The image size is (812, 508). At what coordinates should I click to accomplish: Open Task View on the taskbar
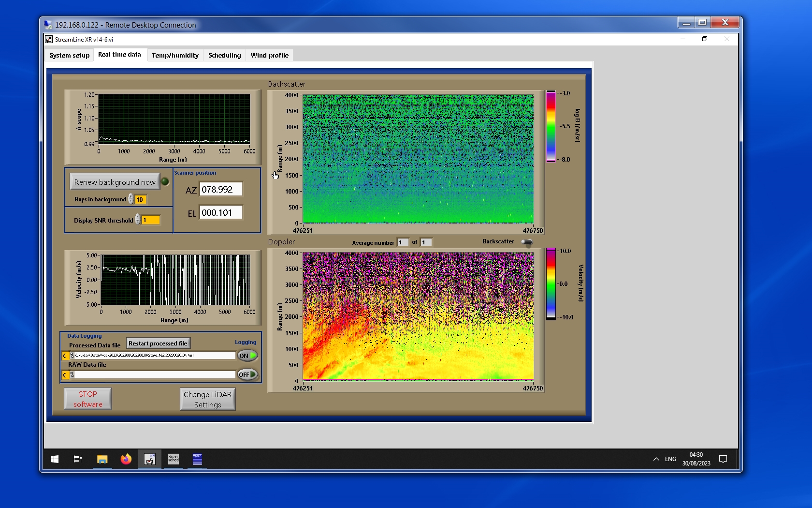point(77,459)
